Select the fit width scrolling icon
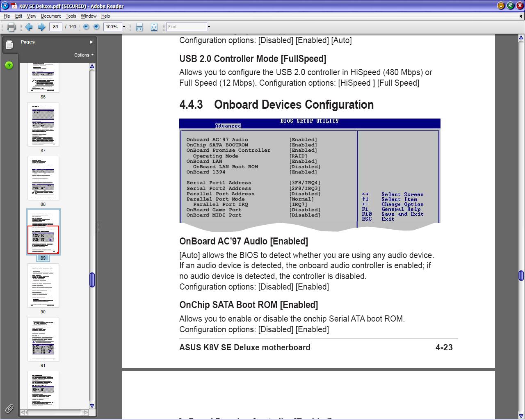 [x=139, y=27]
